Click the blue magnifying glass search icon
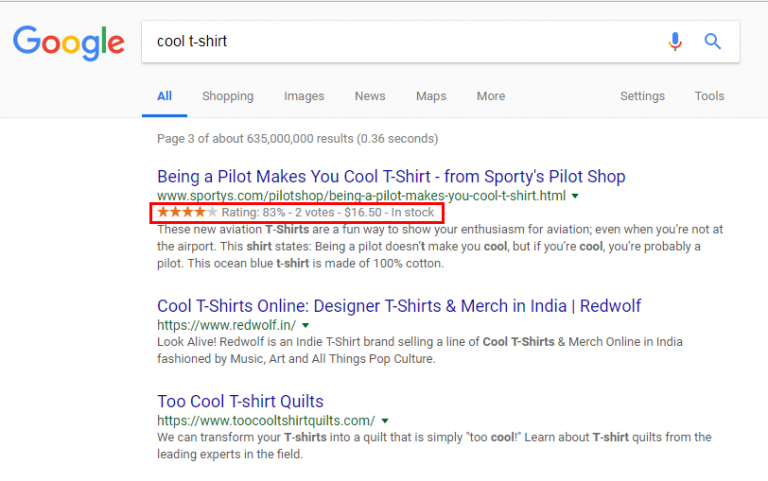This screenshot has width=768, height=481. (x=713, y=42)
